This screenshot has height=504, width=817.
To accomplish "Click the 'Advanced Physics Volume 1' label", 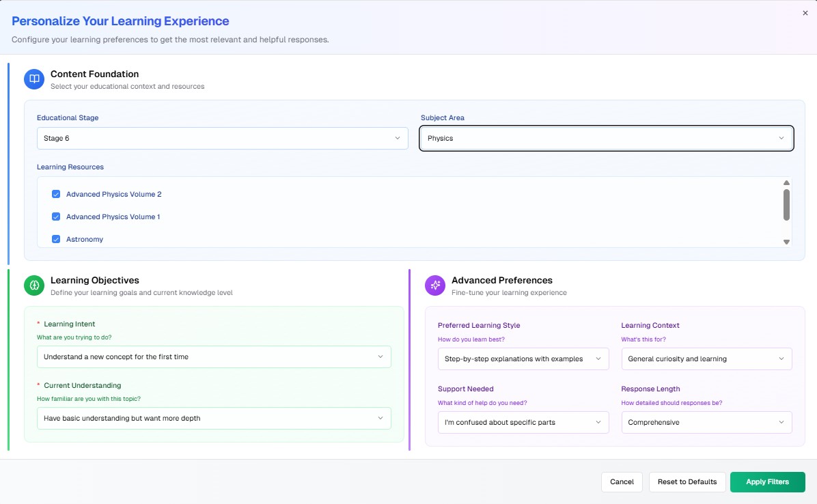I will (x=113, y=216).
